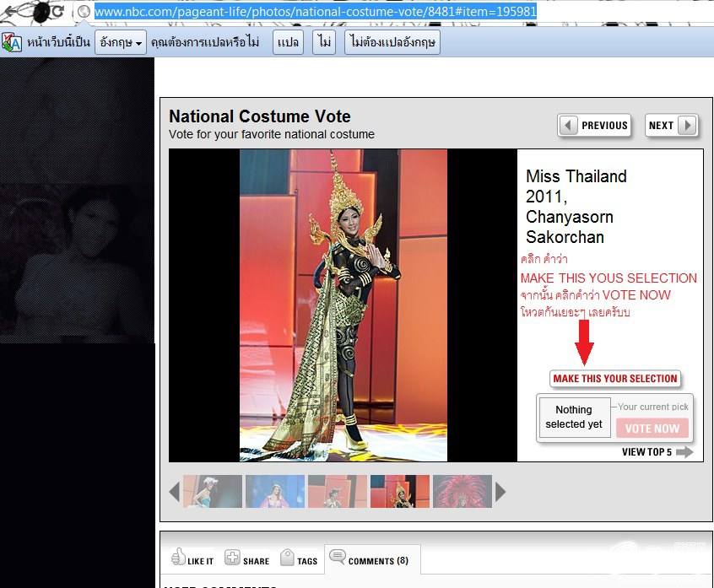714x588 pixels.
Task: Select the URL text in the address bar
Action: 316,11
